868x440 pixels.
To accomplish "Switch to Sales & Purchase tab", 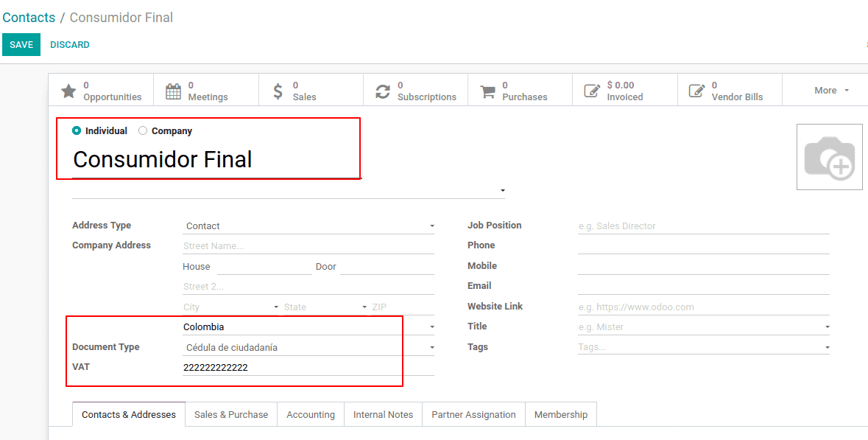I will 231,414.
